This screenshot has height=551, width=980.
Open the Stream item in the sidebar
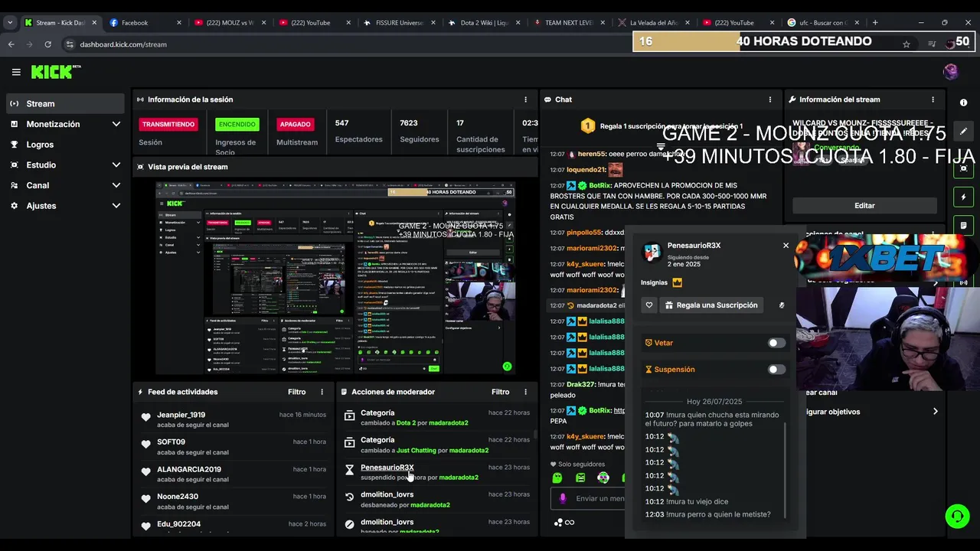65,103
